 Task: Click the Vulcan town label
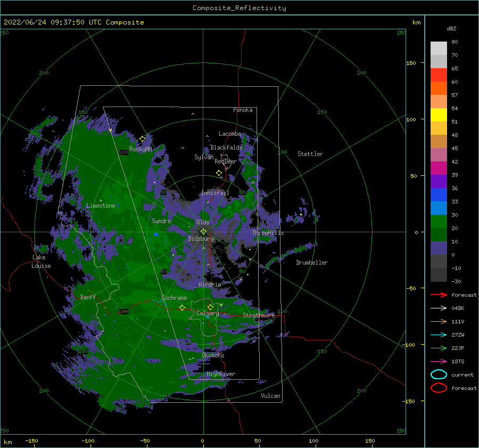pyautogui.click(x=271, y=396)
